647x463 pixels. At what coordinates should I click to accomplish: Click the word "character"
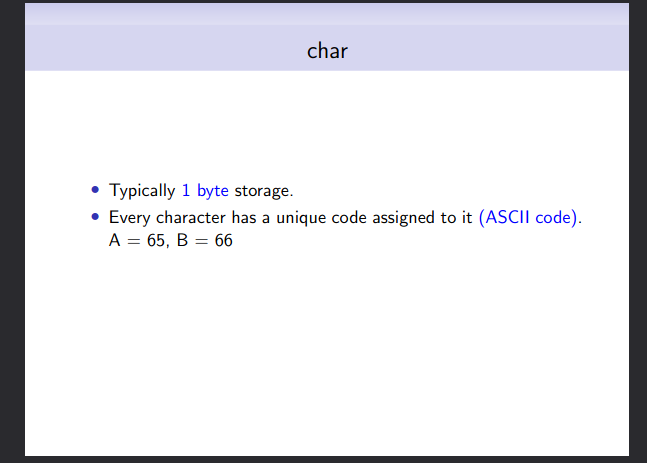click(x=191, y=217)
